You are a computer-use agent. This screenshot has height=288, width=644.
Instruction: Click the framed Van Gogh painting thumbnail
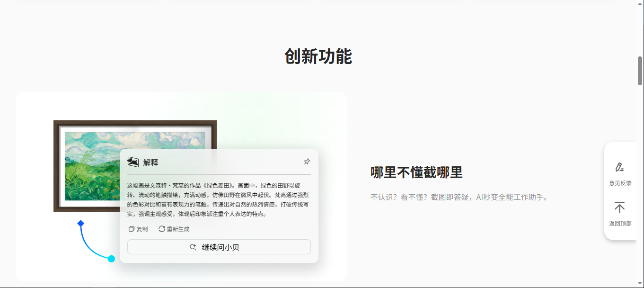pyautogui.click(x=90, y=166)
